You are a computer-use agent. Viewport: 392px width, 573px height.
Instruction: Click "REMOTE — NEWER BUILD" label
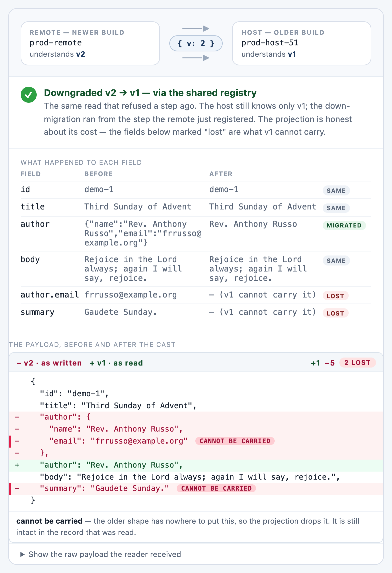point(77,32)
